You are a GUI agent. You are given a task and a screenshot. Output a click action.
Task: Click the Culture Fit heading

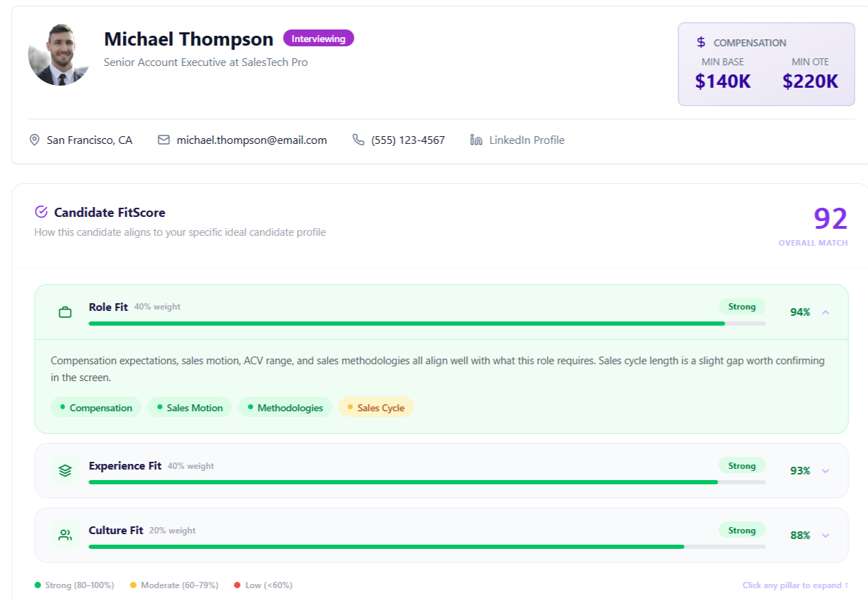[x=116, y=531]
